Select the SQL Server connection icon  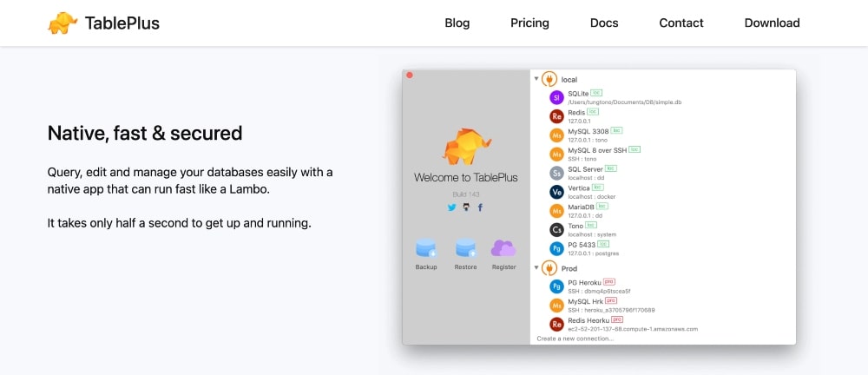(x=556, y=173)
